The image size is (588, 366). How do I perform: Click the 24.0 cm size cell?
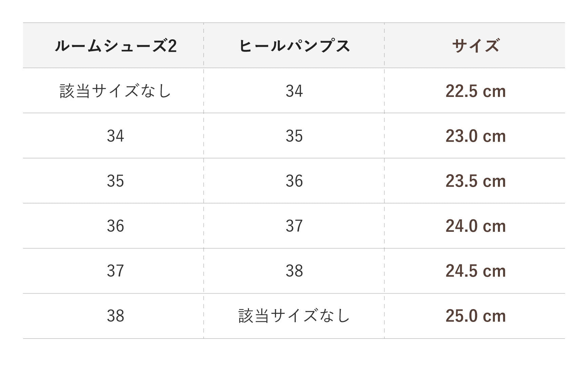(476, 226)
